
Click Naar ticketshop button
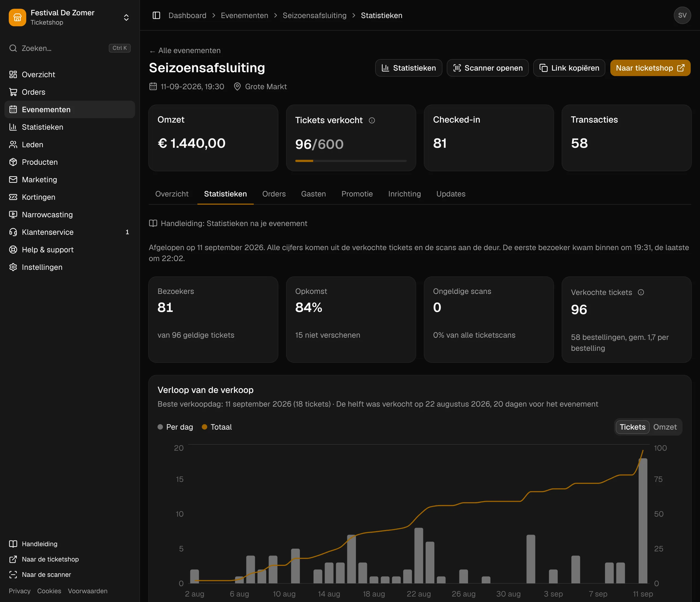[x=650, y=68]
